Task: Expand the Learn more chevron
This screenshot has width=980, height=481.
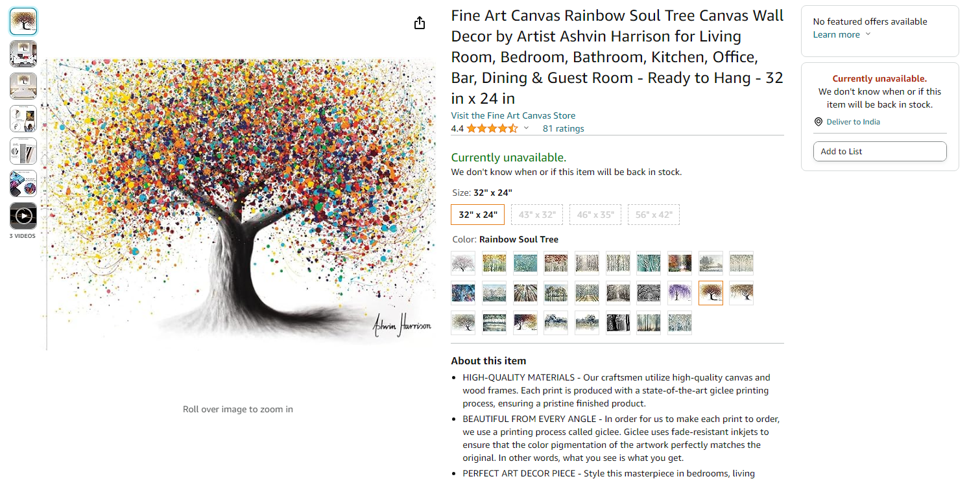Action: click(868, 35)
